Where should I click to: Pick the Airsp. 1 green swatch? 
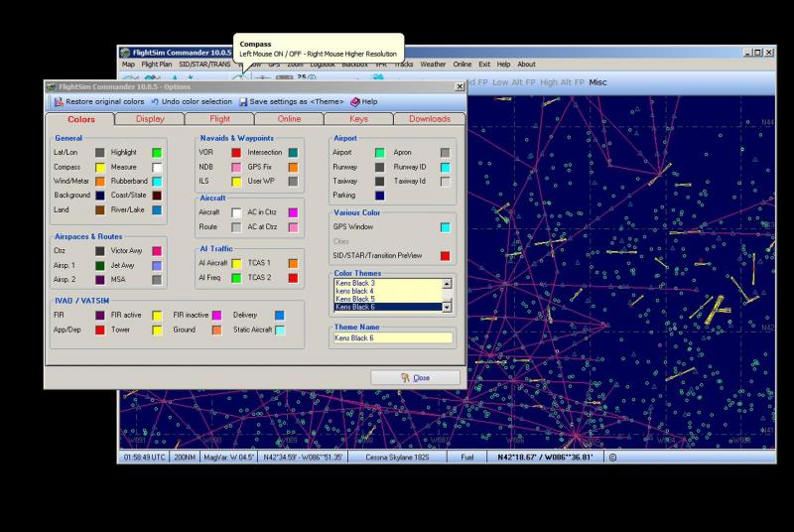pos(100,266)
